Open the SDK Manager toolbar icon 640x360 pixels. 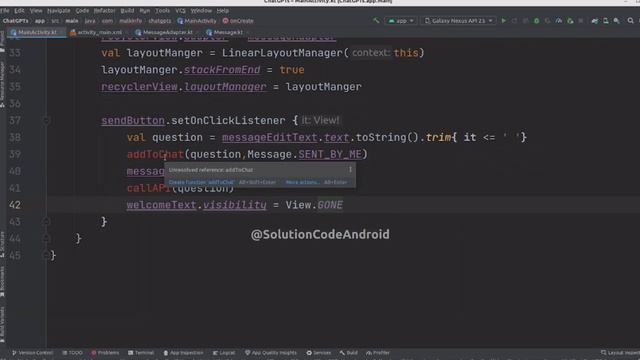[x=617, y=20]
